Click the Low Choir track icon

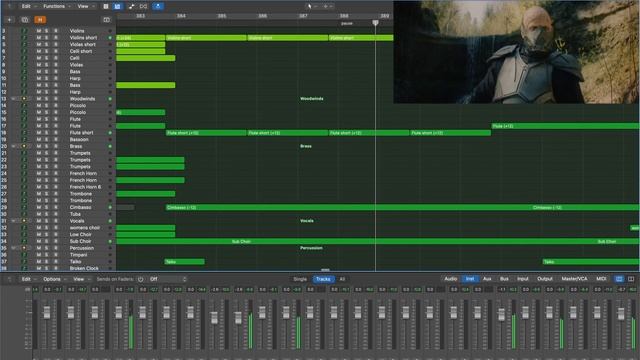24,234
